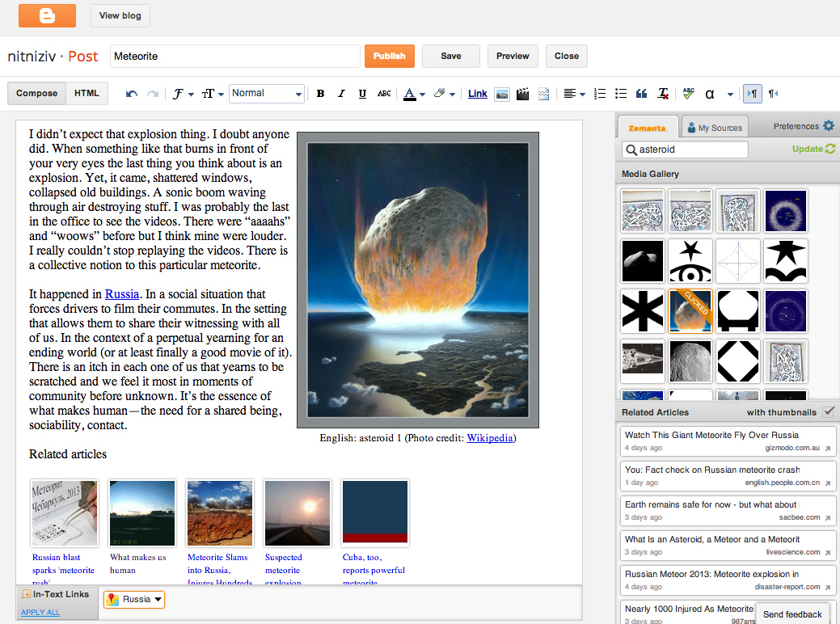Select the gray moon-like asteroid gallery thumbnail
The height and width of the screenshot is (624, 840).
[x=690, y=361]
